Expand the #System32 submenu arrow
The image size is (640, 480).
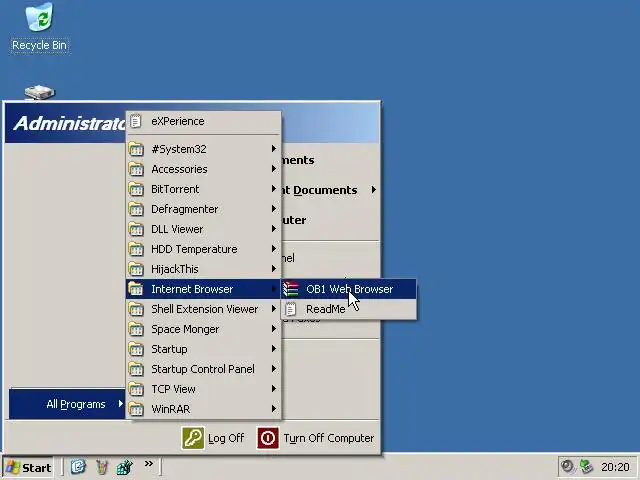[x=274, y=149]
